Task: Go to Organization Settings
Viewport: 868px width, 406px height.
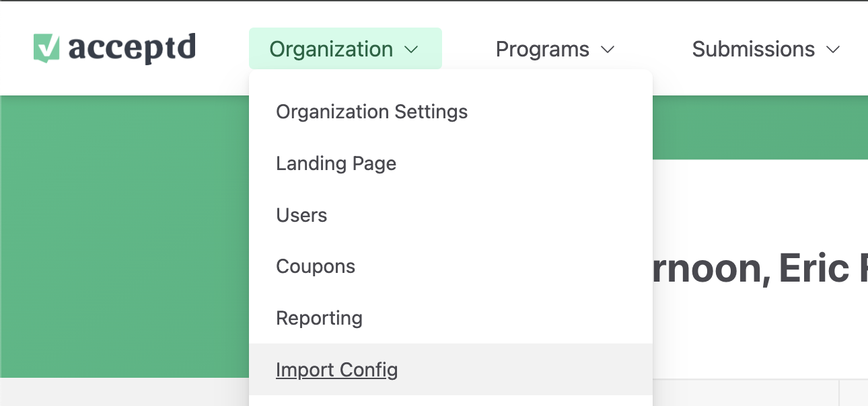Action: coord(371,112)
